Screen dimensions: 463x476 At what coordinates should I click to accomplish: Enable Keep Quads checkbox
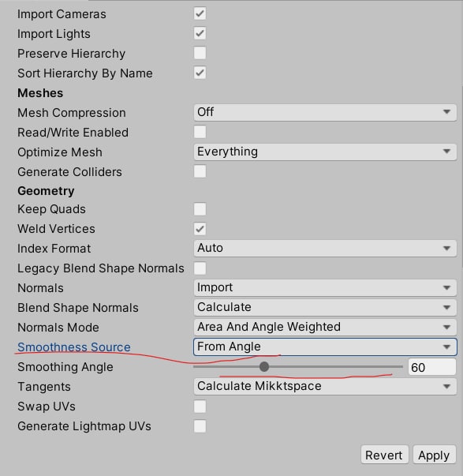(x=200, y=209)
